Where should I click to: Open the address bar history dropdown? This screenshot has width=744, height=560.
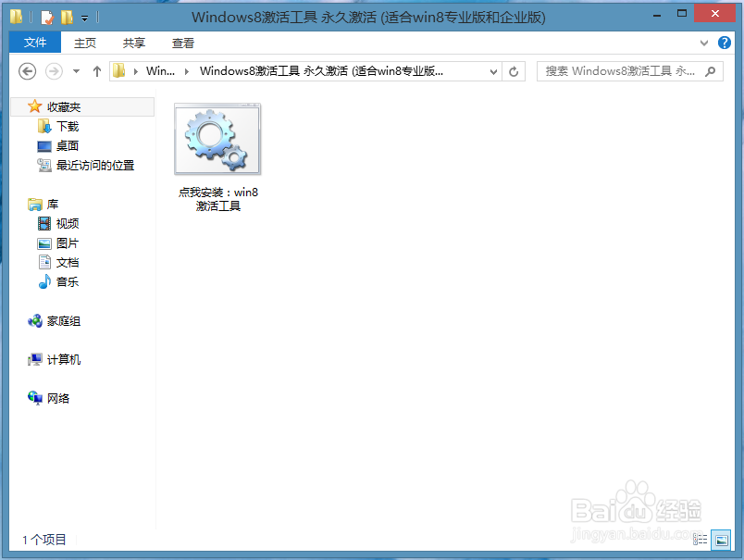[493, 71]
